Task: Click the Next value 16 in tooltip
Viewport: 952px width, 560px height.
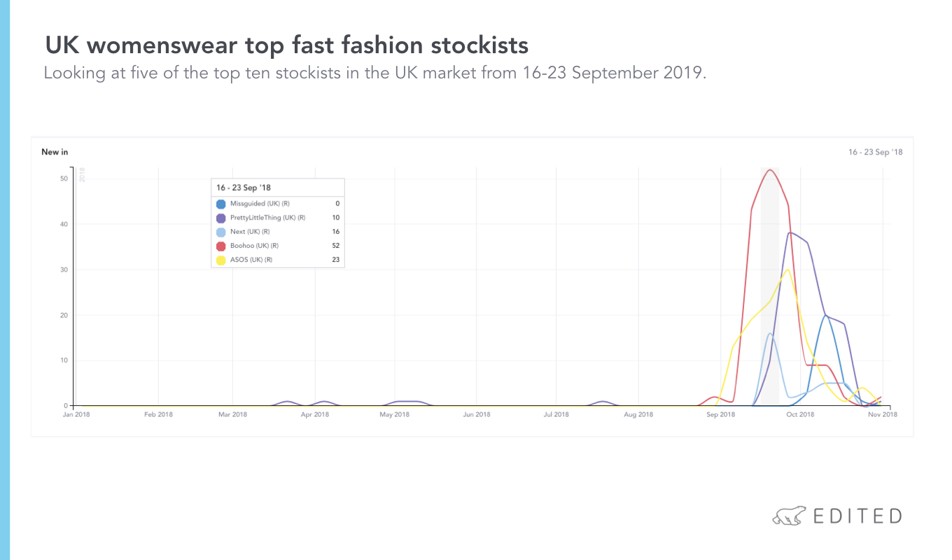Action: [335, 232]
